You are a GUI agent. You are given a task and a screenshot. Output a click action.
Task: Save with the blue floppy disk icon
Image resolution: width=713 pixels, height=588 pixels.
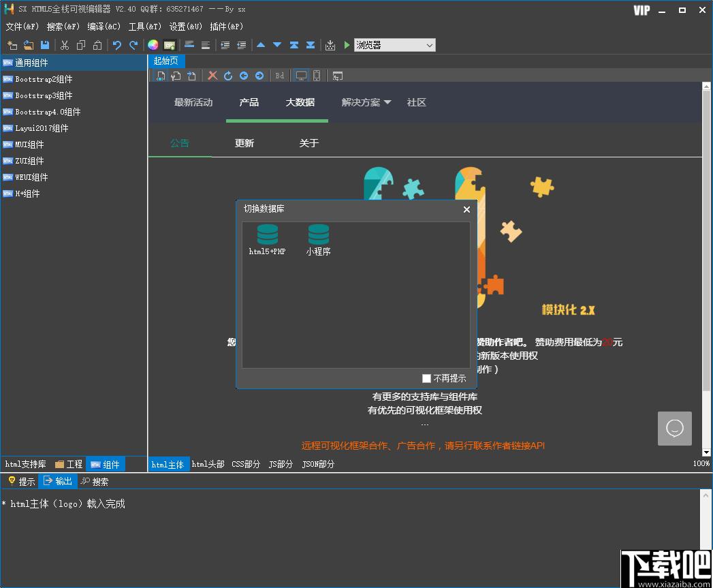tap(44, 45)
